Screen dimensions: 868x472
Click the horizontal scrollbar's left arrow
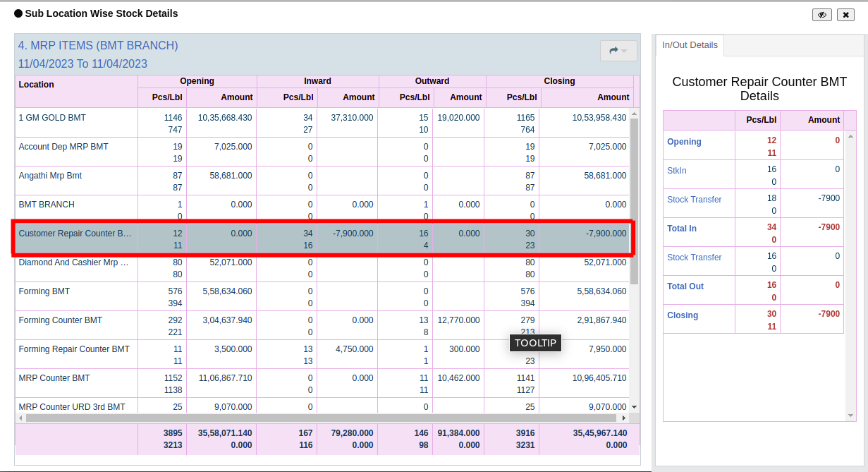(x=20, y=418)
